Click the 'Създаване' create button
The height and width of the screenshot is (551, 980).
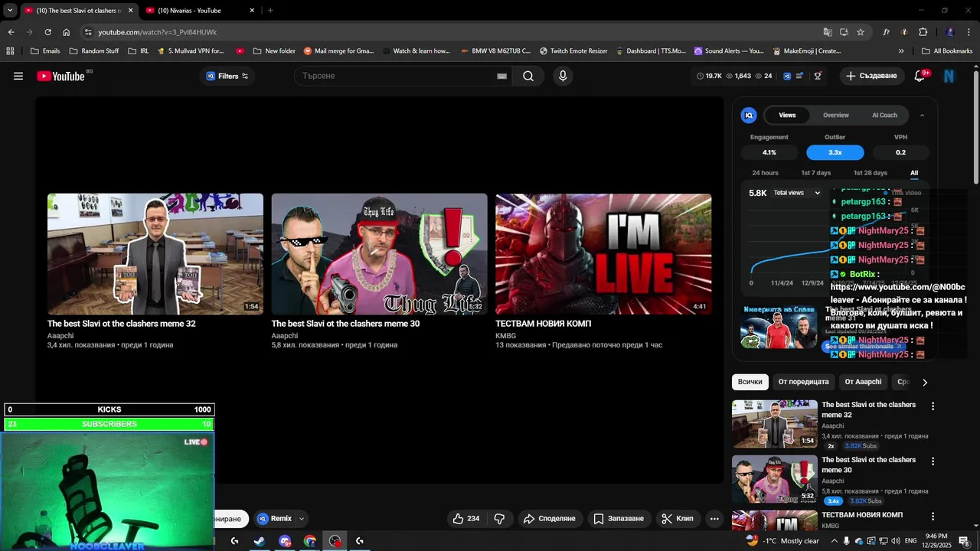[x=871, y=76]
